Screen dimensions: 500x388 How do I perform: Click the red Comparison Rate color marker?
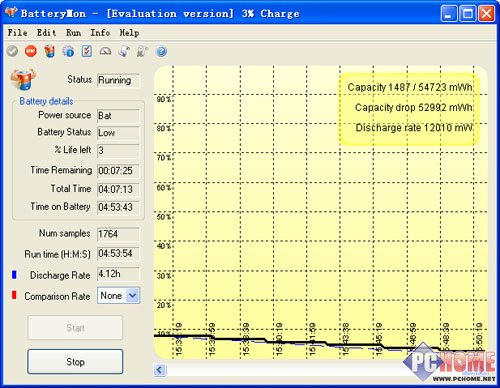click(14, 295)
